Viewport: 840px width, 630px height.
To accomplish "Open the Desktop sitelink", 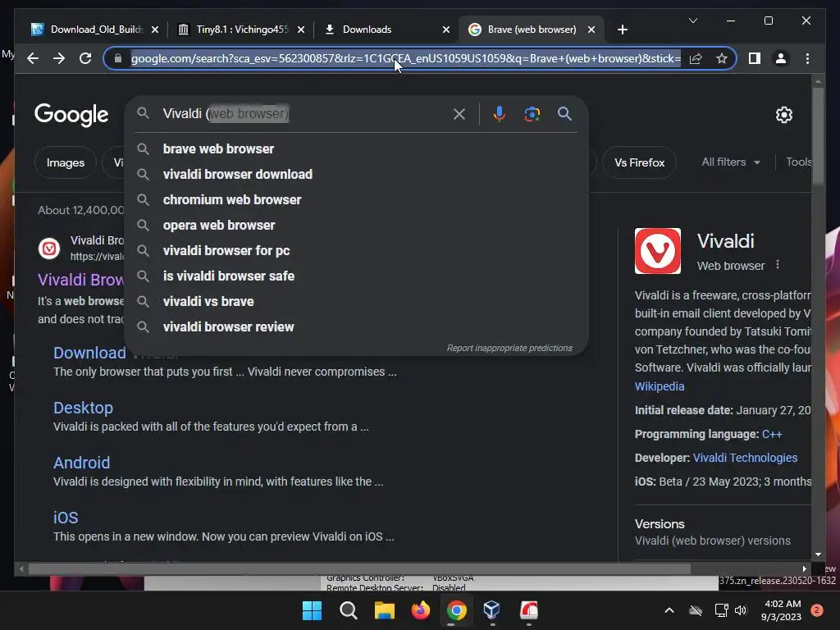I will [x=83, y=408].
